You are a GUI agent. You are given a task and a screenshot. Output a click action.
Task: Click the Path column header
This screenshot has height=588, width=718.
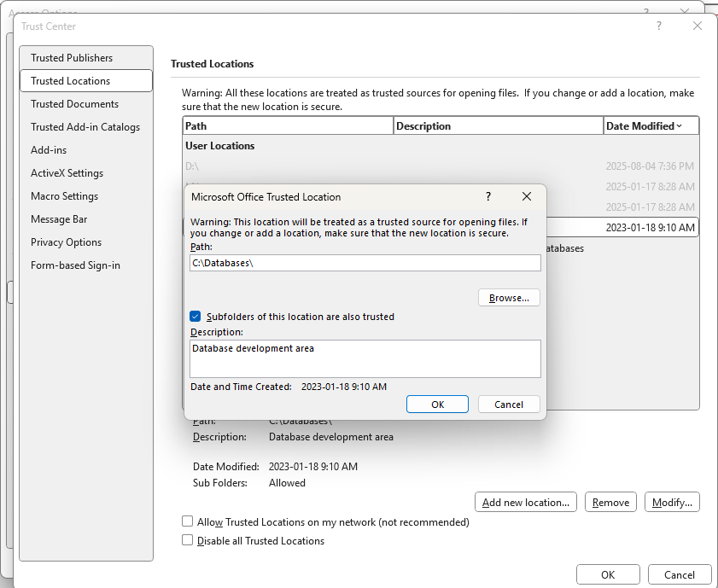pos(288,126)
